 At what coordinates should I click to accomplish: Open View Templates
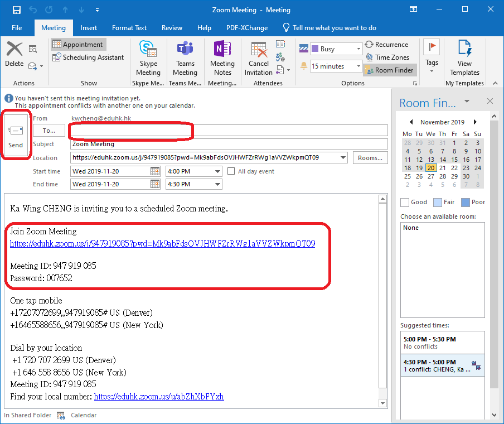[464, 58]
